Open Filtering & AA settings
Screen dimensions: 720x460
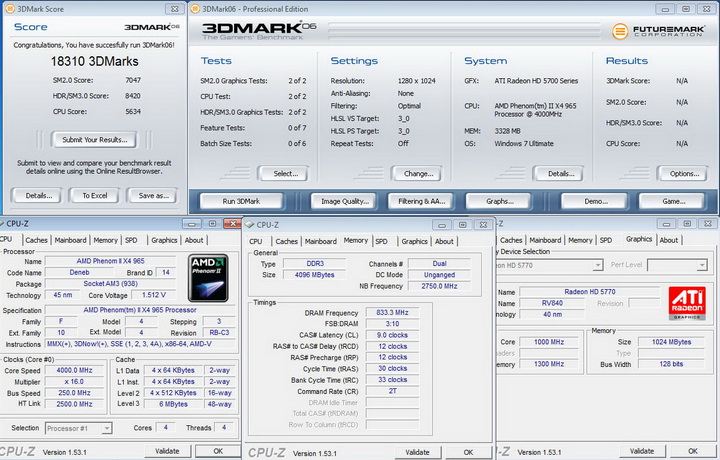[x=422, y=201]
